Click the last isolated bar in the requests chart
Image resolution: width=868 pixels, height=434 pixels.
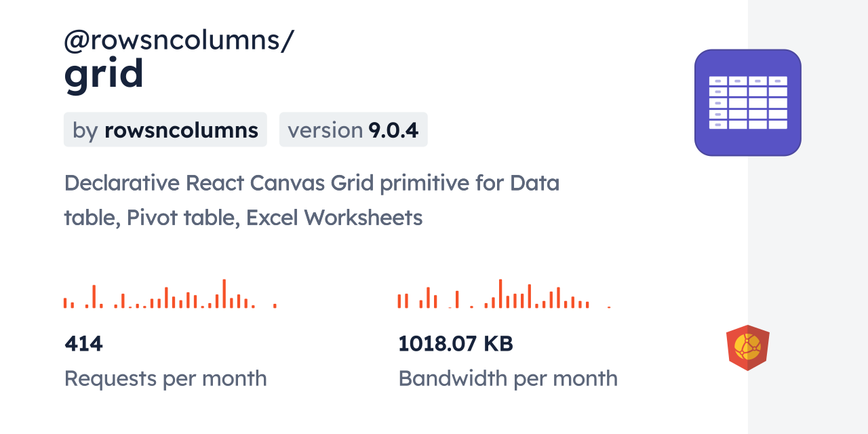(x=275, y=305)
